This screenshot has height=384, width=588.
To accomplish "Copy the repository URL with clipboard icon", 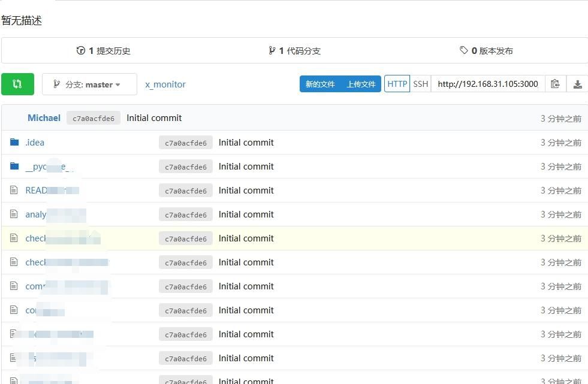I will click(x=555, y=84).
